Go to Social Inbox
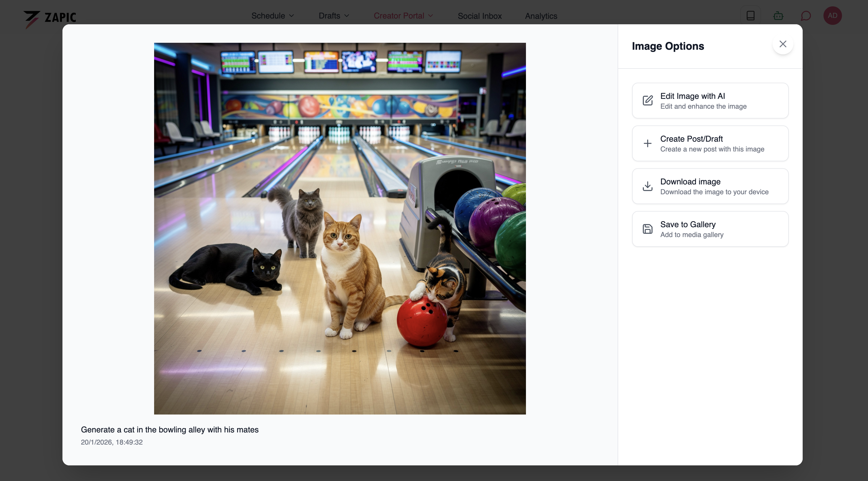868x481 pixels. [479, 16]
